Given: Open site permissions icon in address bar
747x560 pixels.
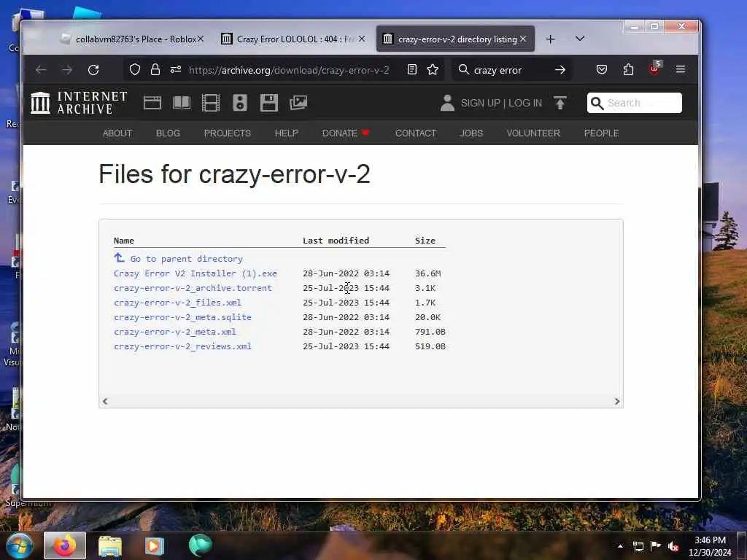Looking at the screenshot, I should (176, 70).
